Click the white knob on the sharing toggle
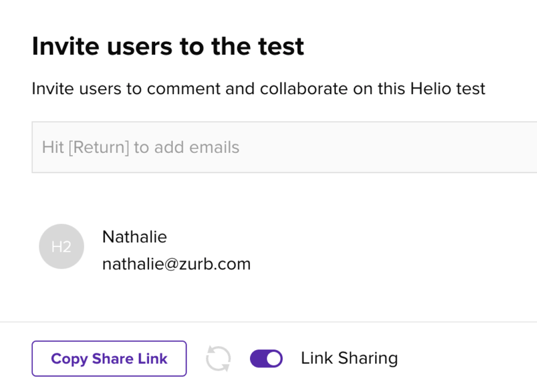This screenshot has width=537, height=392. point(274,359)
